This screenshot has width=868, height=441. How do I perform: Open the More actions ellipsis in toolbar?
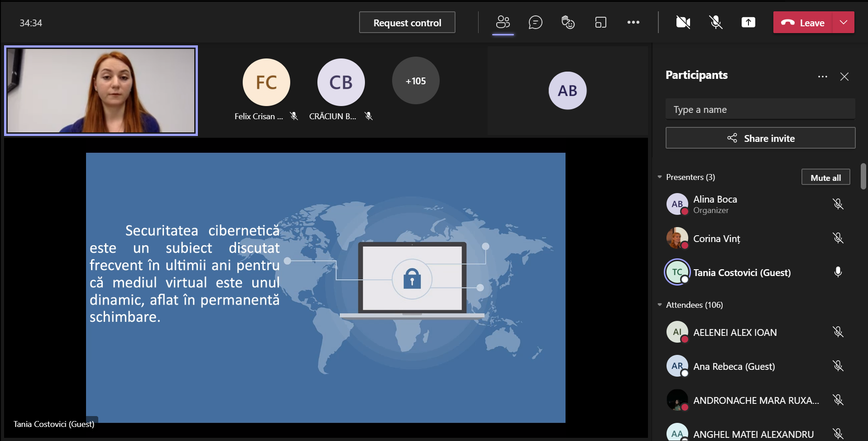coord(633,22)
